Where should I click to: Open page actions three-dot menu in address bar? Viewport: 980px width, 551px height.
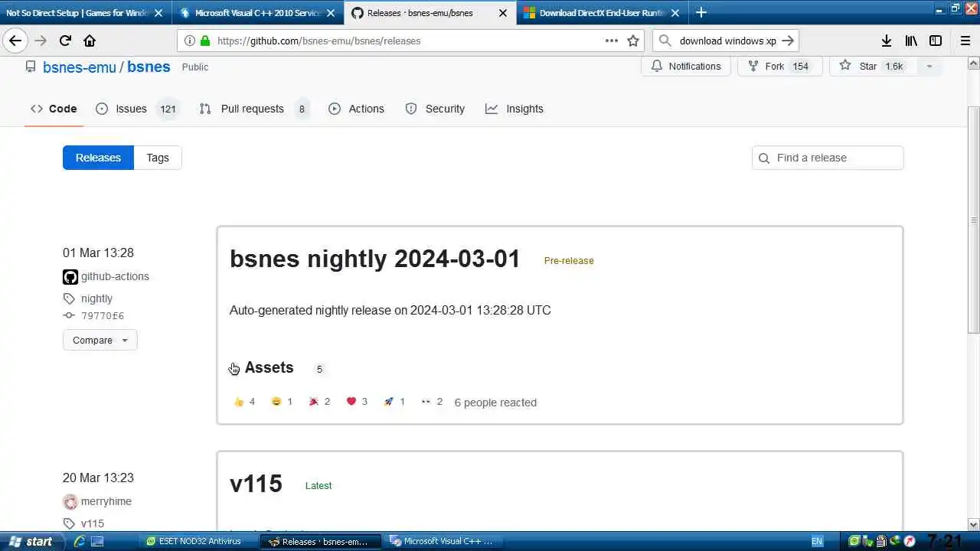click(x=611, y=41)
